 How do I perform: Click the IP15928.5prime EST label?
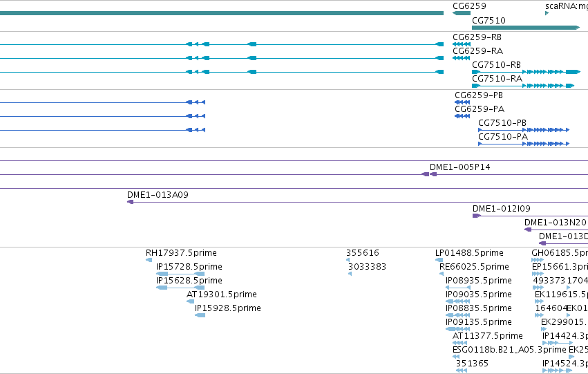tap(227, 309)
